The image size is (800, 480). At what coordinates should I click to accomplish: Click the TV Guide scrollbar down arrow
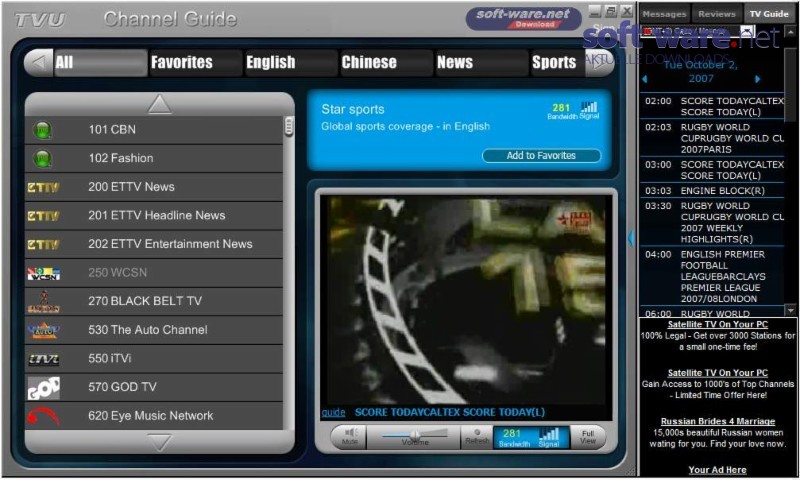(x=791, y=310)
